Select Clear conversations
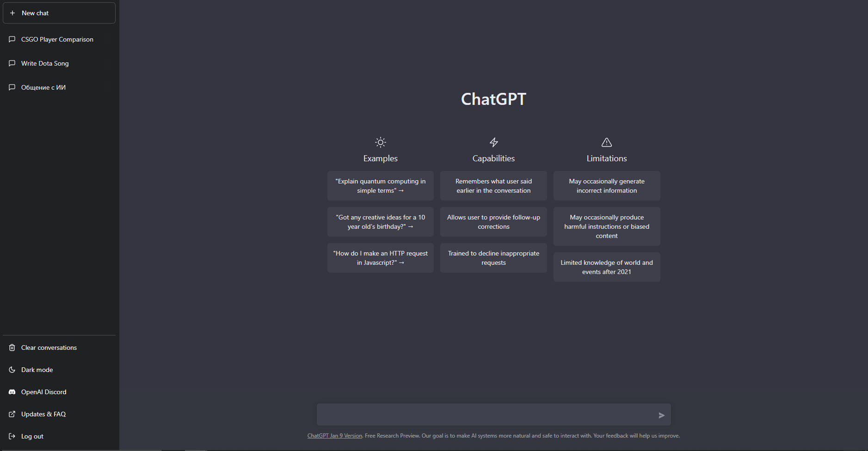868x451 pixels. point(59,347)
